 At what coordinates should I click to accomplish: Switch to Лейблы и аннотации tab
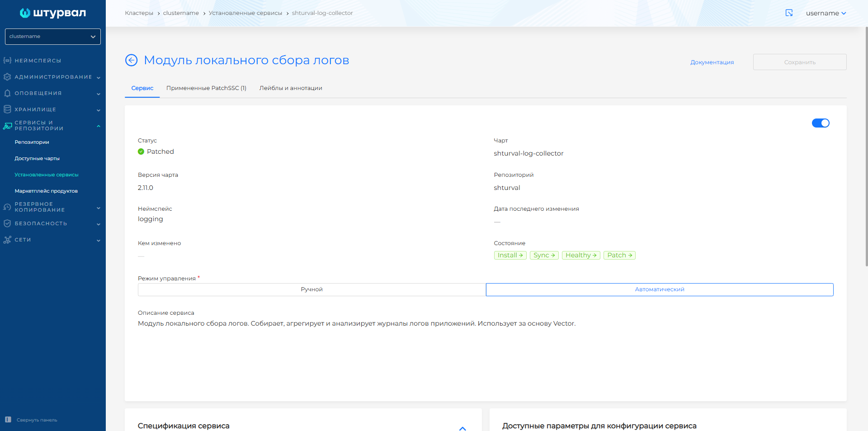point(291,88)
